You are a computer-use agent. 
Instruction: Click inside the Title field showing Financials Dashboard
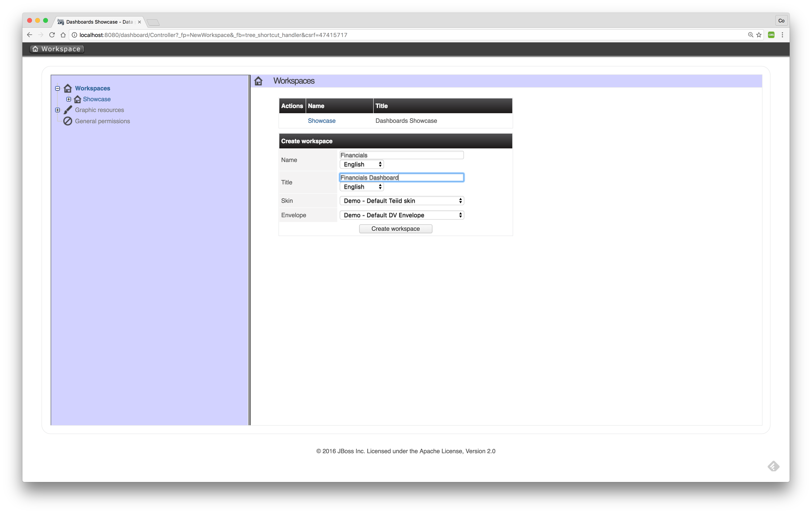[x=401, y=177]
